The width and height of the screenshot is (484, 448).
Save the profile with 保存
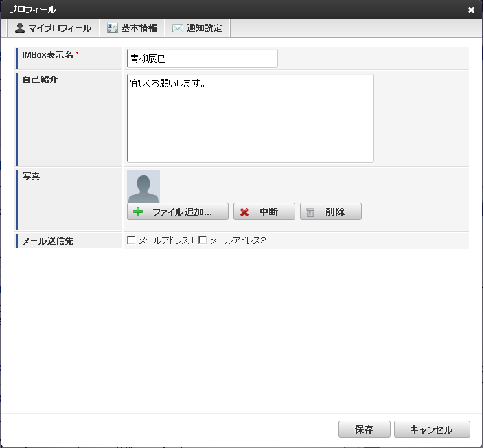click(x=365, y=429)
